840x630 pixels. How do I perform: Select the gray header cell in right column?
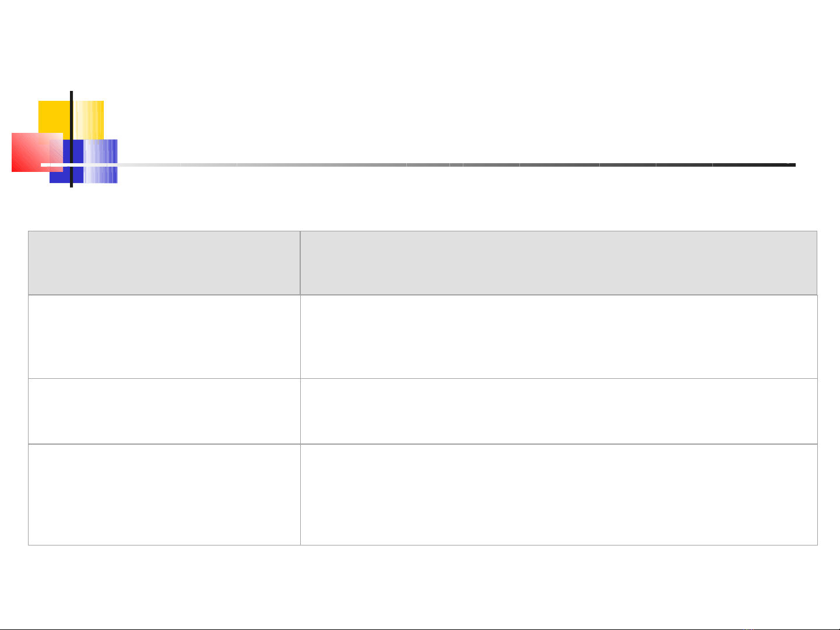click(558, 263)
